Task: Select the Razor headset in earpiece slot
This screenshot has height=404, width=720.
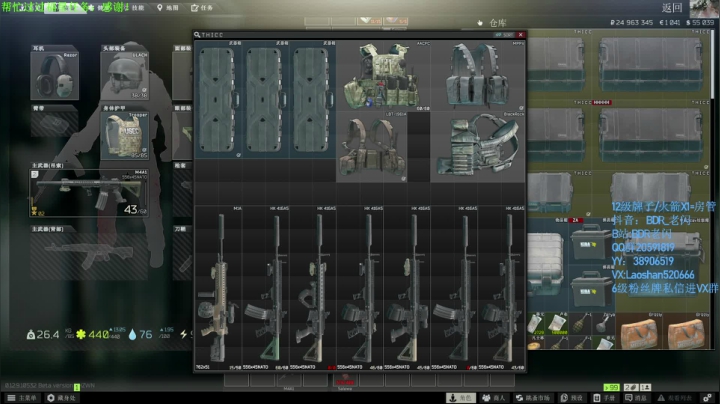Action: [55, 76]
